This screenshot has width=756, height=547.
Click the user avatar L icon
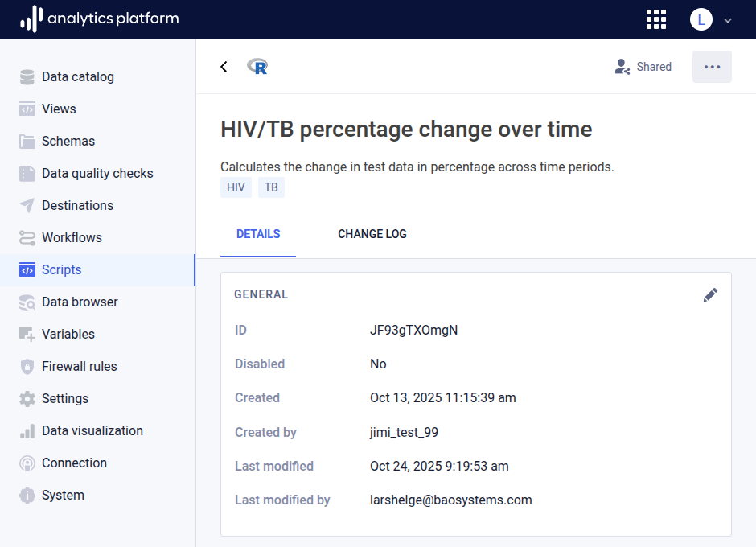pos(701,19)
